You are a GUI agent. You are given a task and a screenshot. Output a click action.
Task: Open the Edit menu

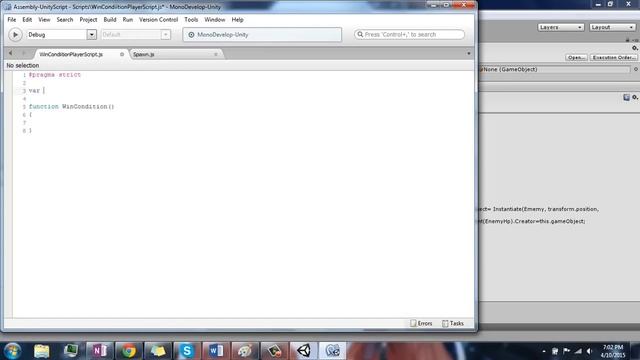tap(27, 20)
